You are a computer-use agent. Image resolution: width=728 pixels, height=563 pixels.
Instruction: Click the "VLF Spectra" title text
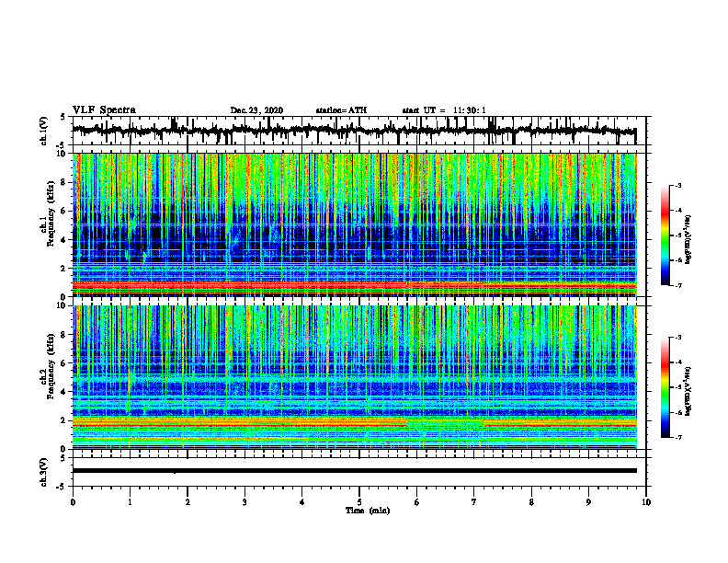coord(104,109)
